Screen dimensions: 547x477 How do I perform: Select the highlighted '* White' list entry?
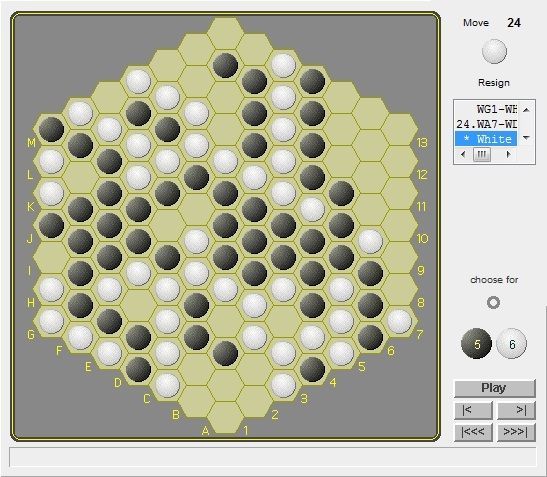coord(486,139)
